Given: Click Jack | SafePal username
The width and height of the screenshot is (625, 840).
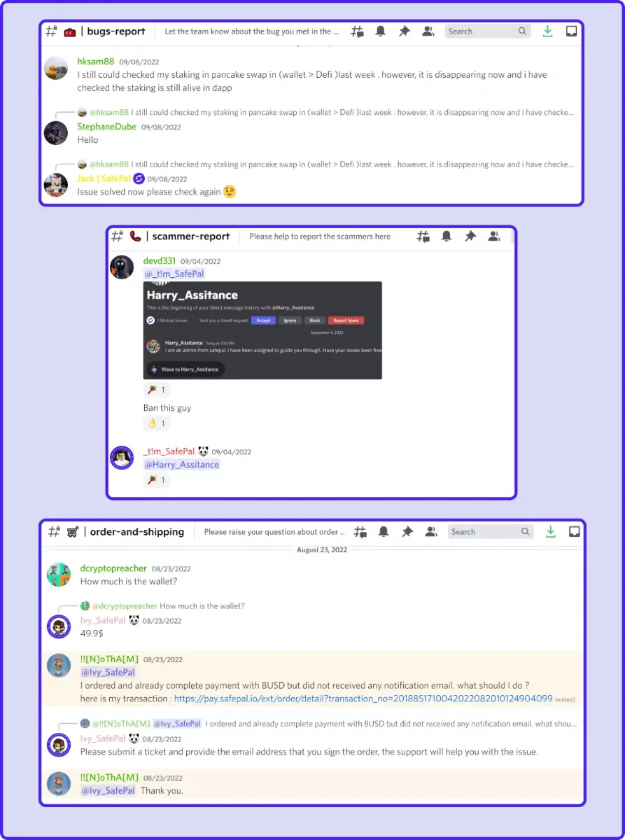Looking at the screenshot, I should click(x=103, y=178).
